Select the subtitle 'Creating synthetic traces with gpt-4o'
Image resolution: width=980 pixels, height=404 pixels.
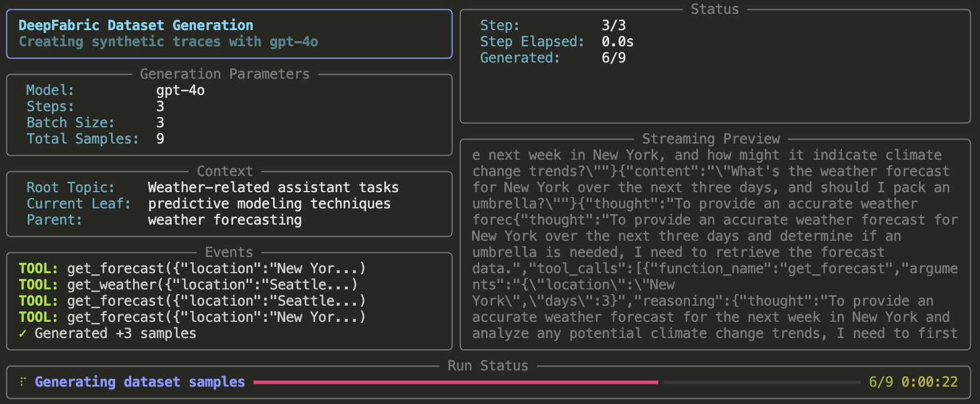(168, 42)
